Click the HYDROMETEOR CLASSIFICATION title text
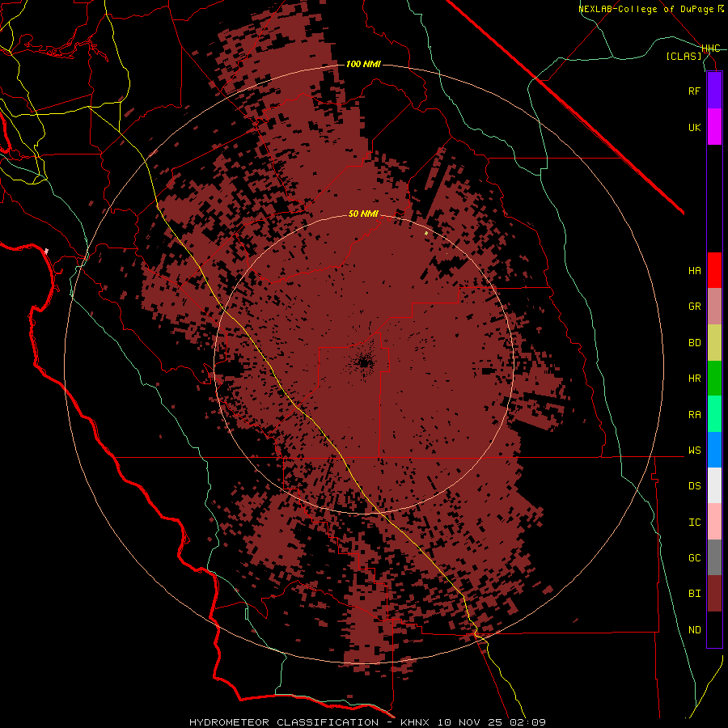 [284, 722]
